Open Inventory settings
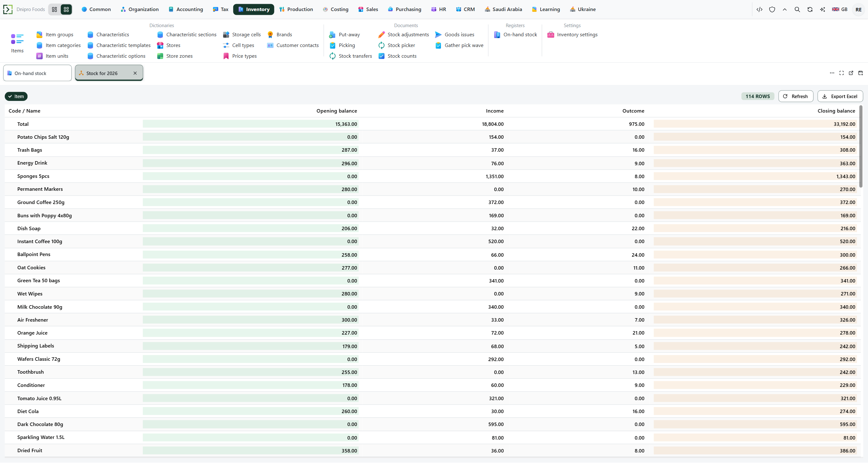Viewport: 868px width, 473px height. (x=572, y=35)
